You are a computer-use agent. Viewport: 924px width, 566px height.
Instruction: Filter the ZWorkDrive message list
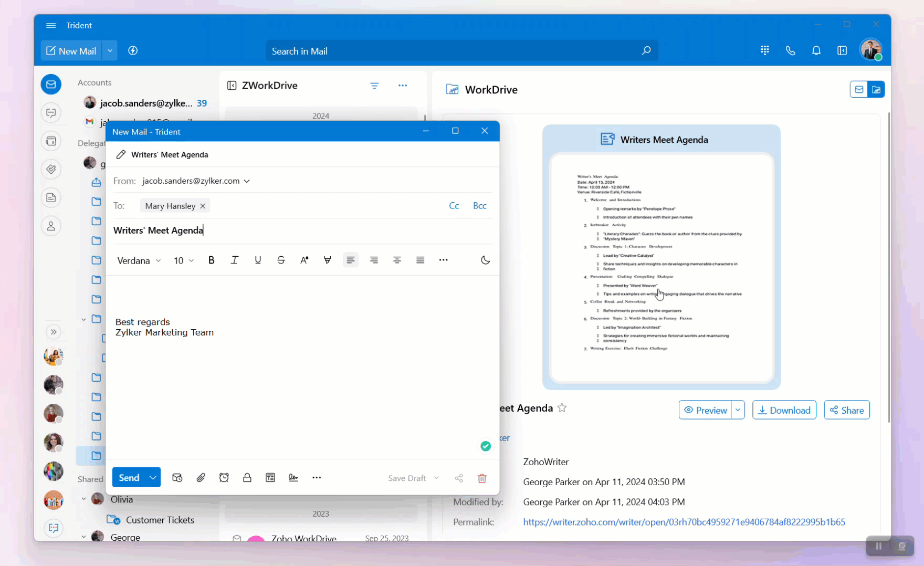coord(374,86)
